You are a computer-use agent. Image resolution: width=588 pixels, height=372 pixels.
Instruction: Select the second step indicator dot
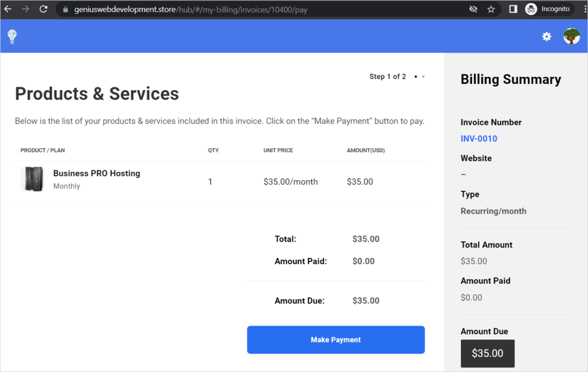tap(423, 76)
